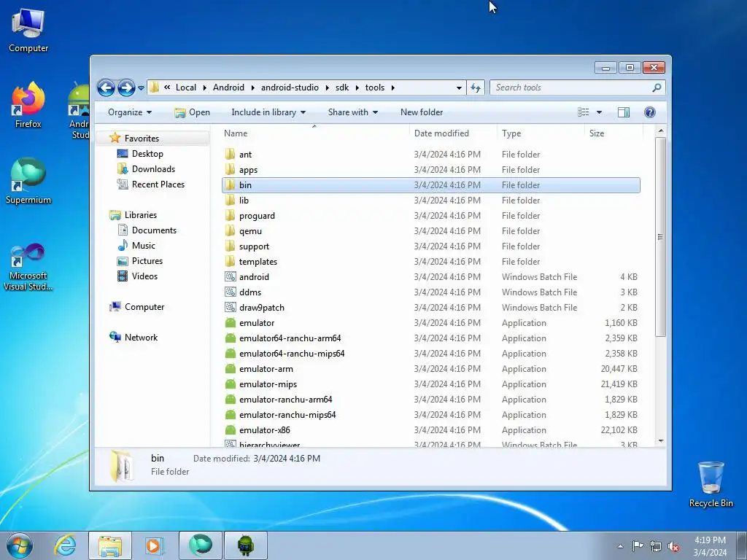Click the file list vertical scrollbar thumb
Screen dimensions: 747x560
(x=660, y=237)
